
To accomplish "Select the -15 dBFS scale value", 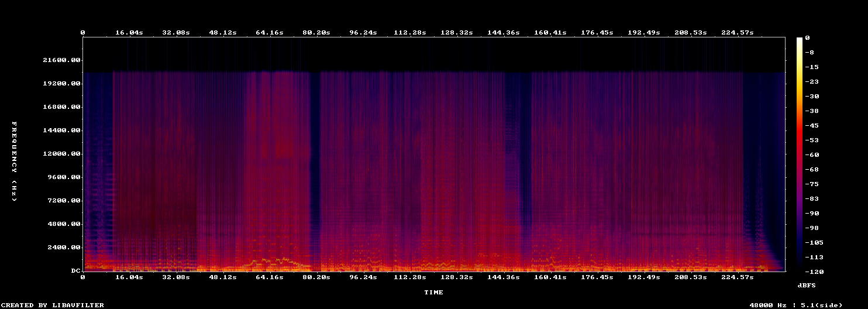I will pyautogui.click(x=812, y=67).
